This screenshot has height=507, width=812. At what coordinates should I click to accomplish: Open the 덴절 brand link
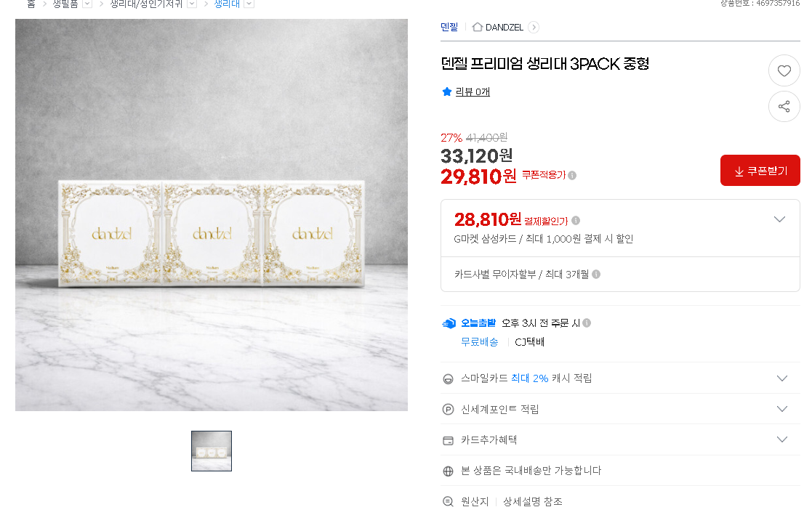click(449, 27)
